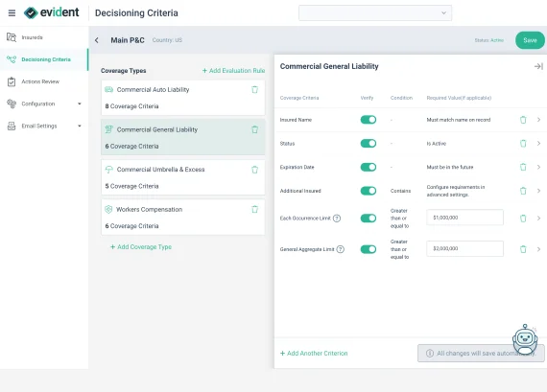
Task: Click the Configuration gears icon
Action: 12,104
